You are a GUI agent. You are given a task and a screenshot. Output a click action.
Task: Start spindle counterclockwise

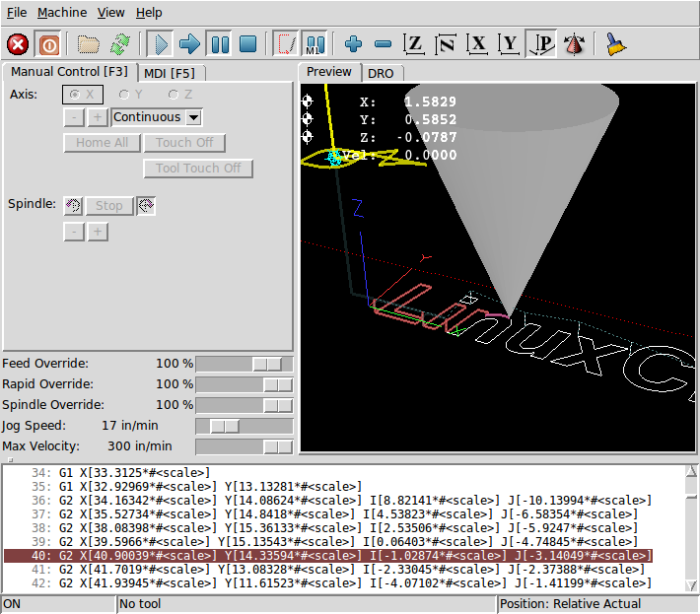click(73, 206)
